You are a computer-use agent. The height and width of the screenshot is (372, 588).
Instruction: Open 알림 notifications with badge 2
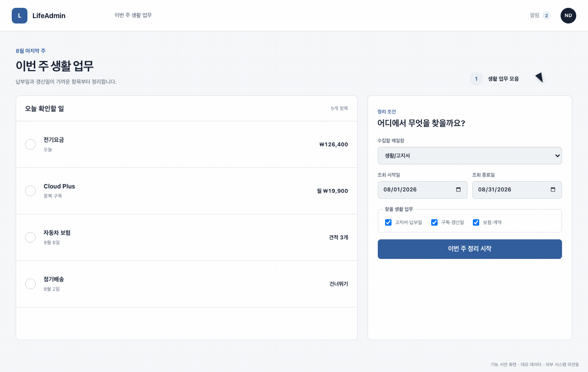(540, 15)
